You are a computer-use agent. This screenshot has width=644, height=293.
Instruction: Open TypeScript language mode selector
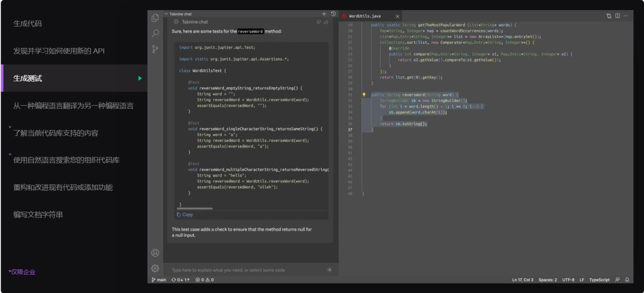point(599,280)
